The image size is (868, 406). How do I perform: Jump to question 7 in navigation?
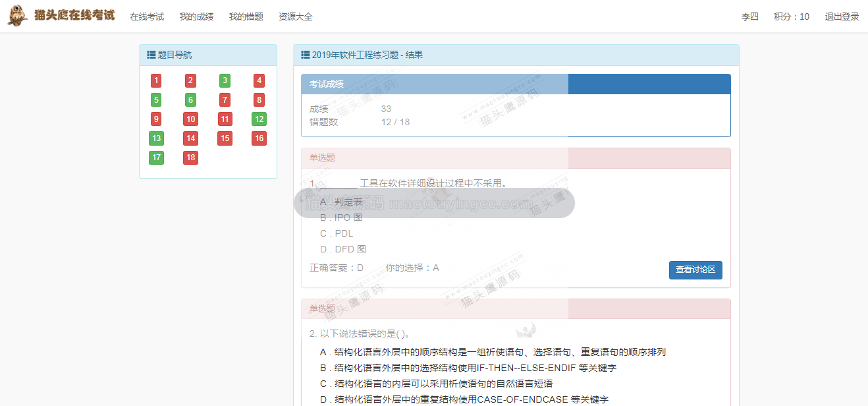click(x=225, y=100)
